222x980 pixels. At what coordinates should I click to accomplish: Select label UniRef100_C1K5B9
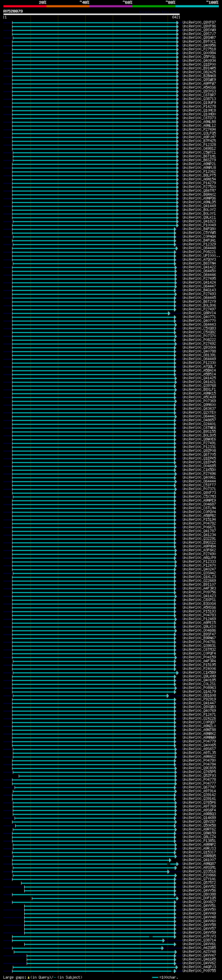point(199,672)
